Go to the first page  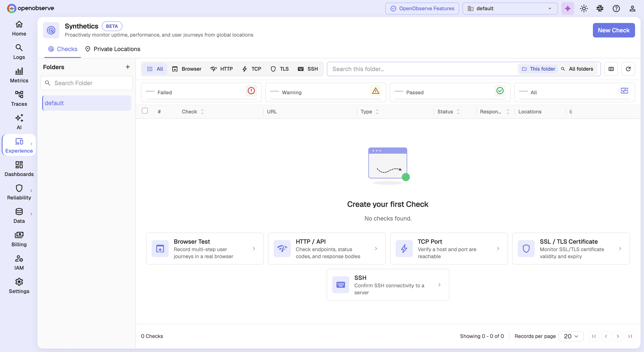pyautogui.click(x=594, y=336)
